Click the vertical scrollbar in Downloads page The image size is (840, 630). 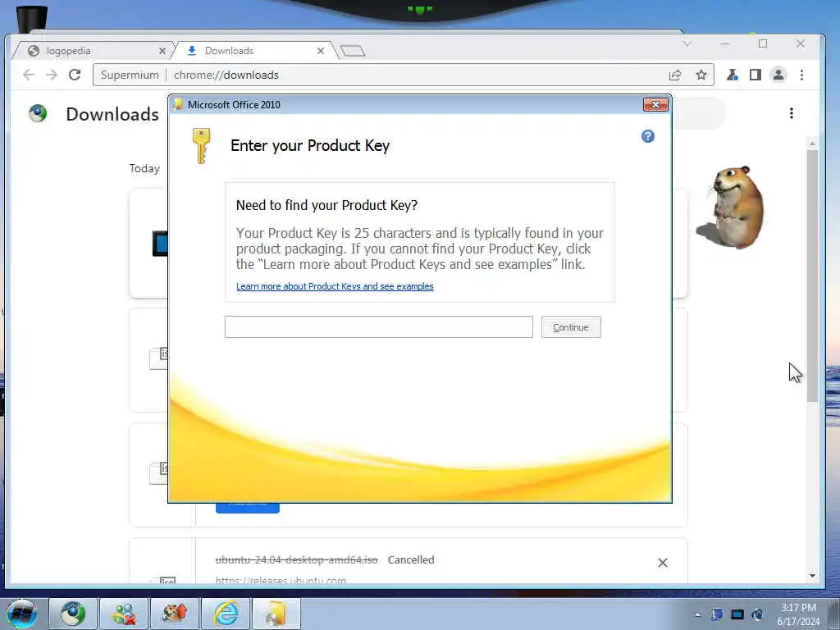(x=812, y=276)
